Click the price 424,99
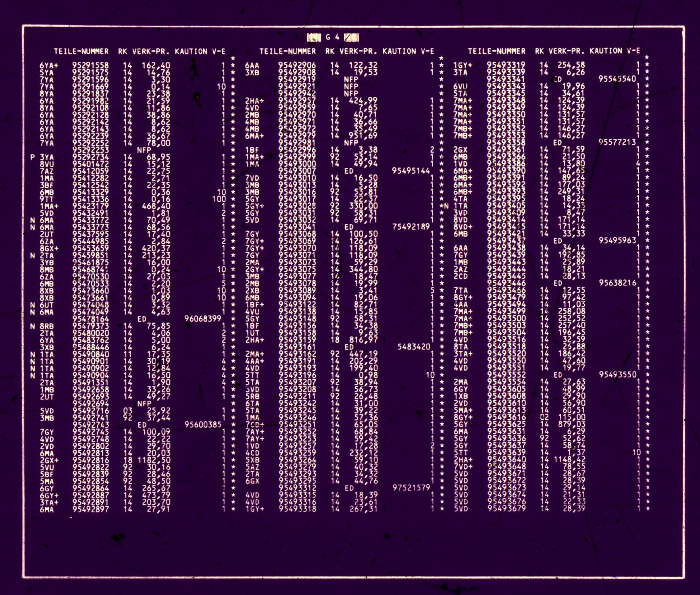The width and height of the screenshot is (700, 595). click(363, 100)
